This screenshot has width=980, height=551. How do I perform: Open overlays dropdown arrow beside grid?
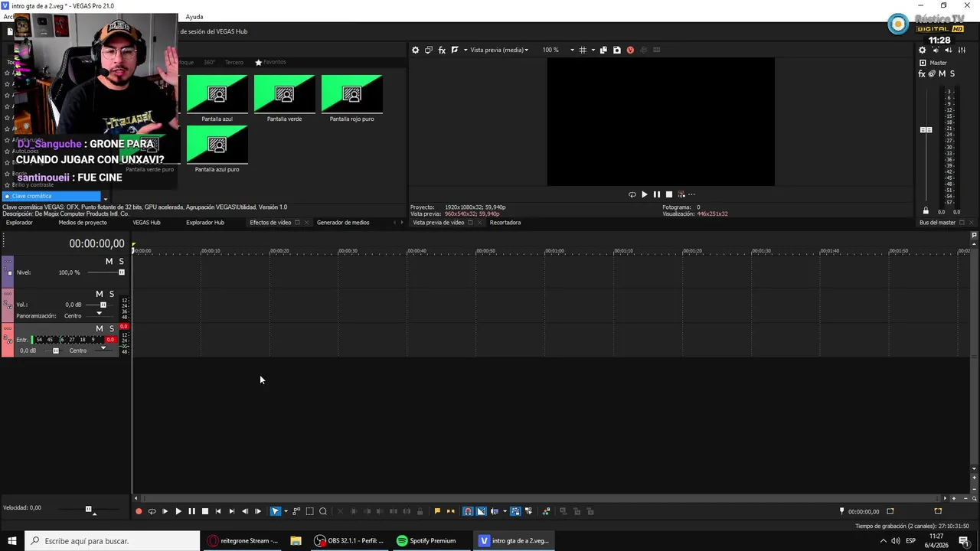point(593,50)
